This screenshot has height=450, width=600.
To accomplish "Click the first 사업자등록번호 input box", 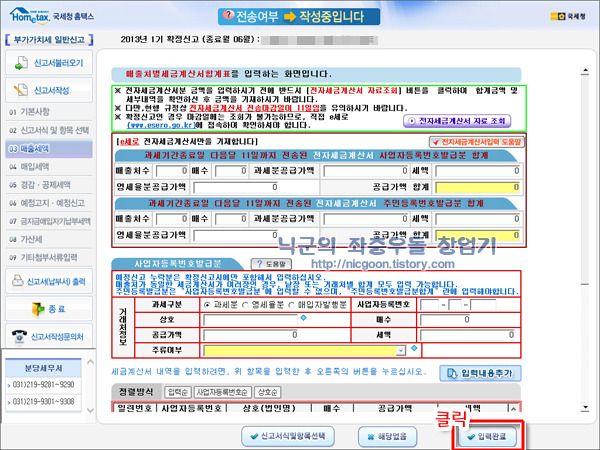I will click(x=429, y=305).
